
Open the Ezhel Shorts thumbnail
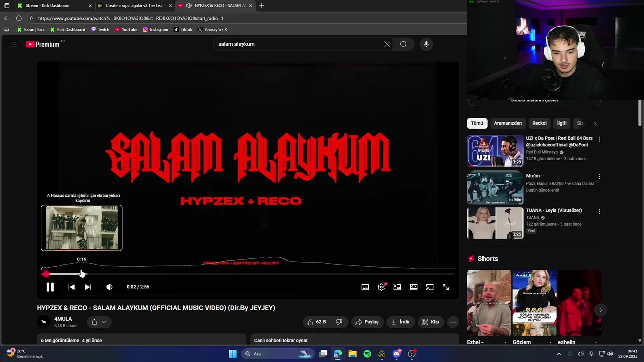click(x=489, y=303)
